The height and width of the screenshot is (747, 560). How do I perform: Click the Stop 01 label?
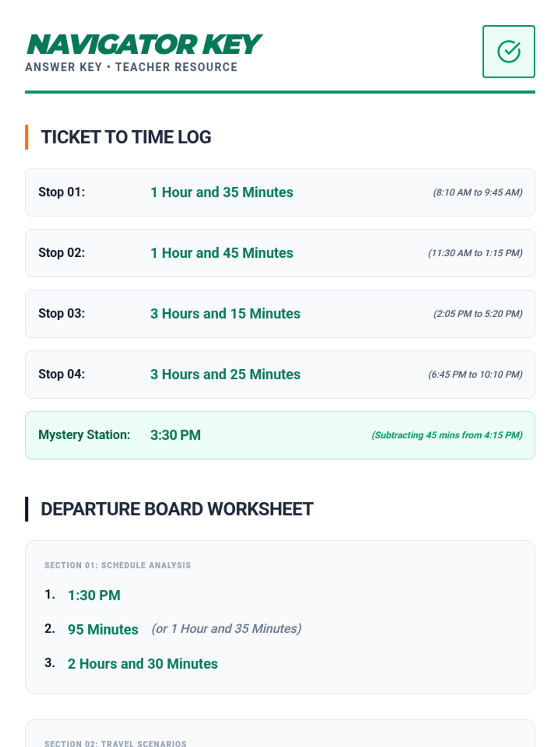pos(62,192)
